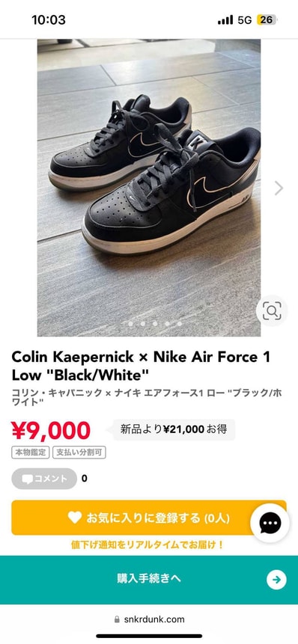Viewport: 298px width, 644px height.
Task: Open the image search magnifier icon
Action: coord(272,311)
